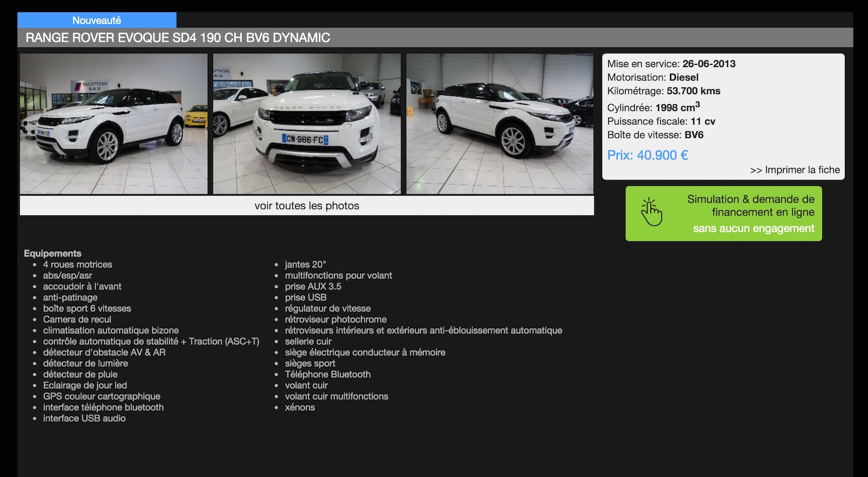Click 'accoudoir à l'avant' list item
The image size is (868, 477).
[82, 287]
